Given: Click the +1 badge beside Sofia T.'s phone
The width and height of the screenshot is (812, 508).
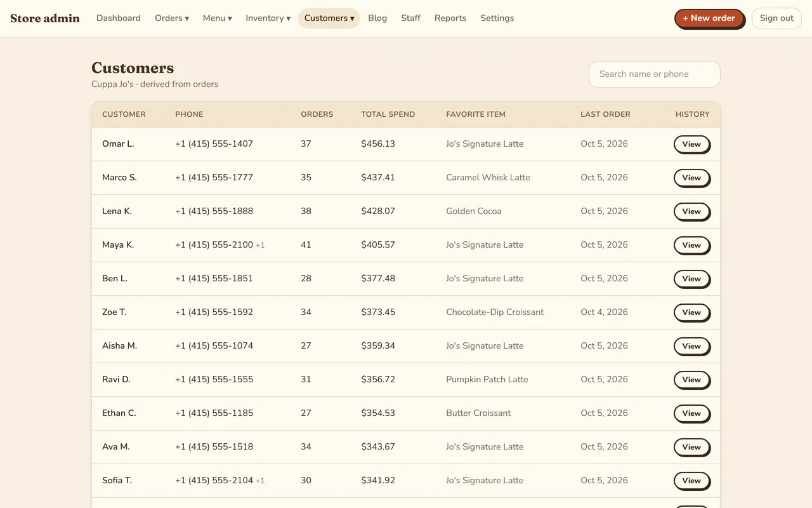Looking at the screenshot, I should tap(260, 481).
